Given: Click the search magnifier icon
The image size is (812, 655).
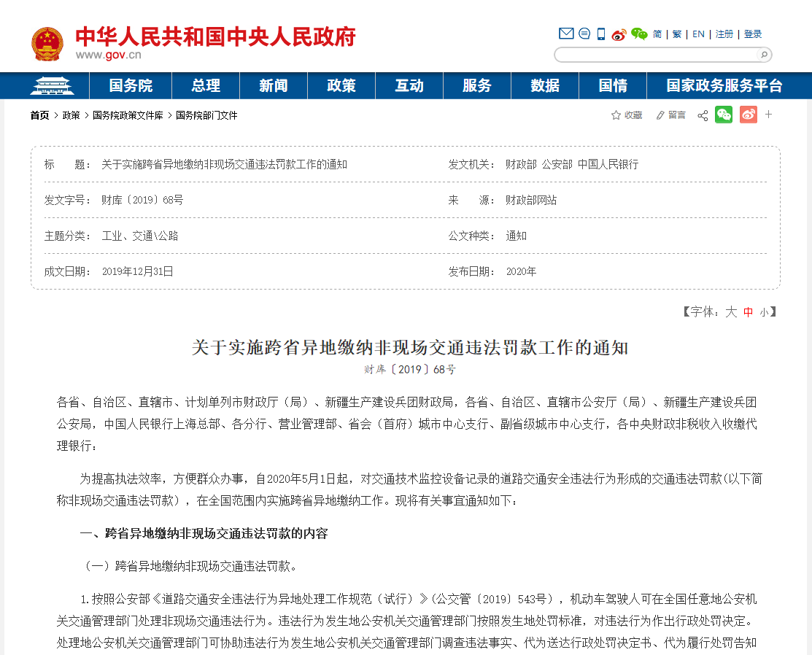Looking at the screenshot, I should pos(764,55).
